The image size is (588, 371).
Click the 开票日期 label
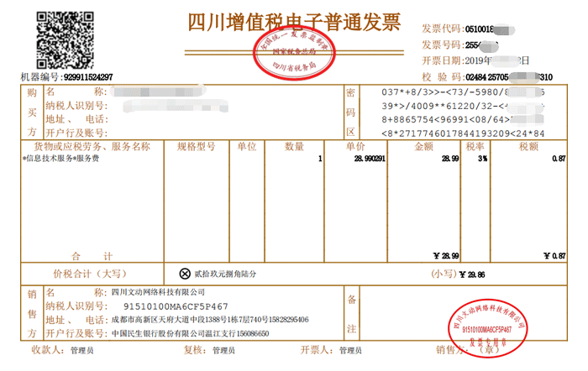click(x=442, y=60)
